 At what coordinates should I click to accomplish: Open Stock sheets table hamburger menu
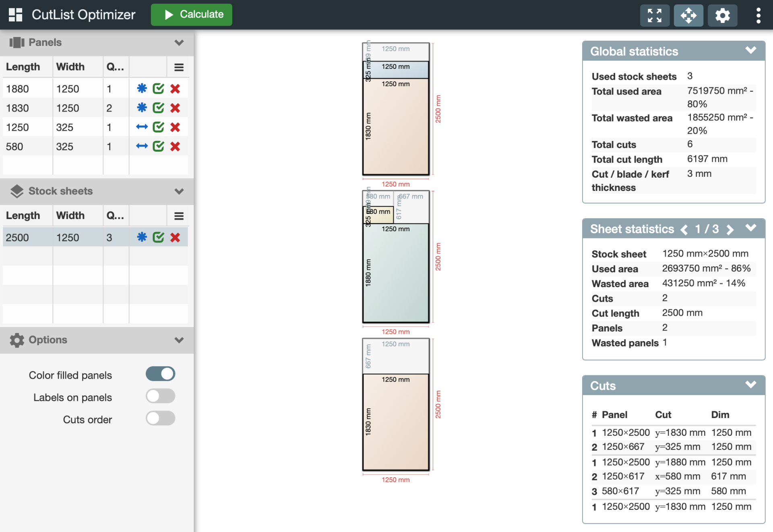179,216
